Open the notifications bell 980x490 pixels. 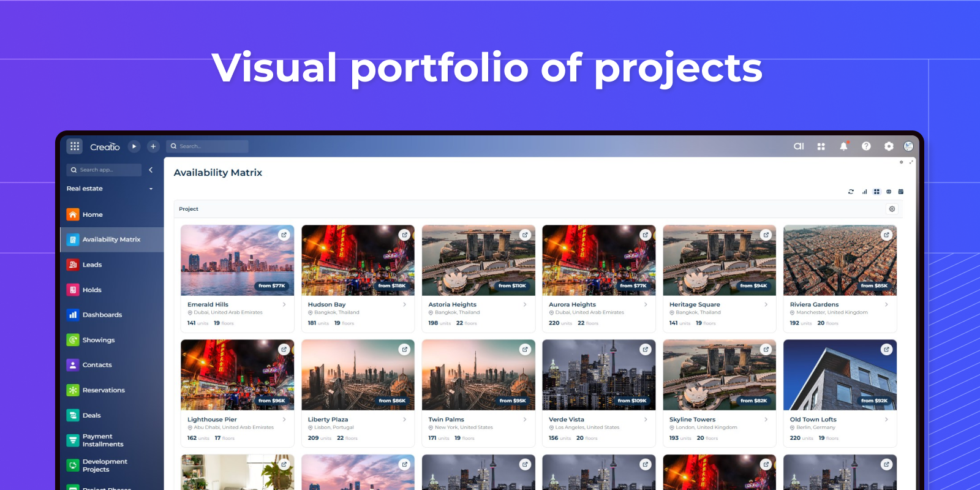pyautogui.click(x=843, y=146)
